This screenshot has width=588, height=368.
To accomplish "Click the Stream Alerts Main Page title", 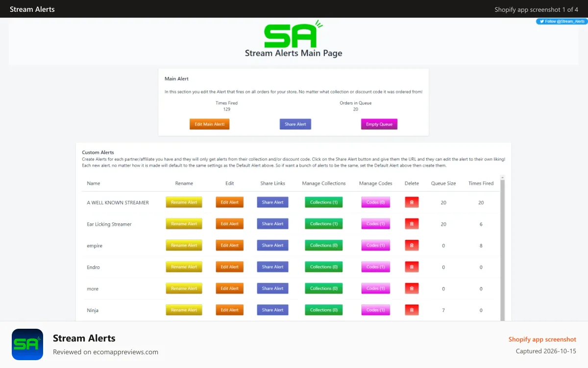I will [294, 53].
